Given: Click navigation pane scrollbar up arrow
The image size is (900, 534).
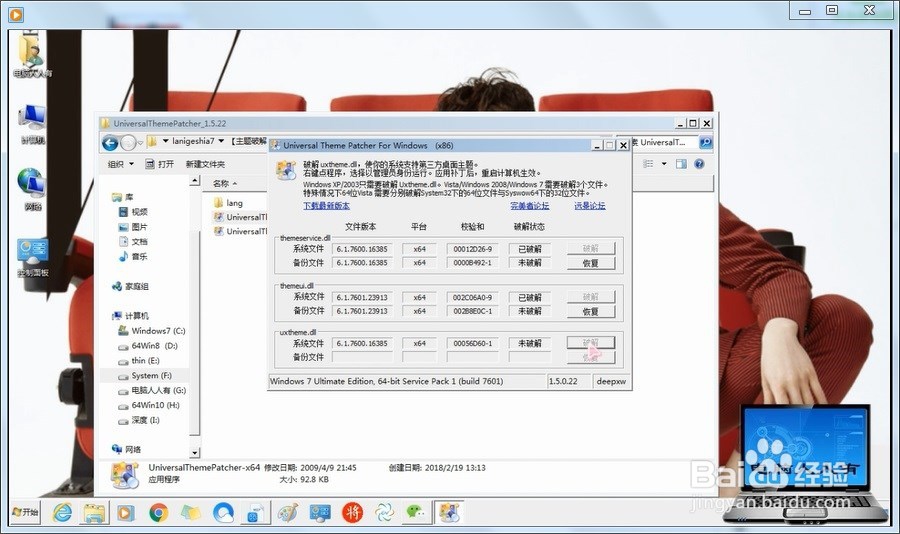Looking at the screenshot, I should pos(195,181).
